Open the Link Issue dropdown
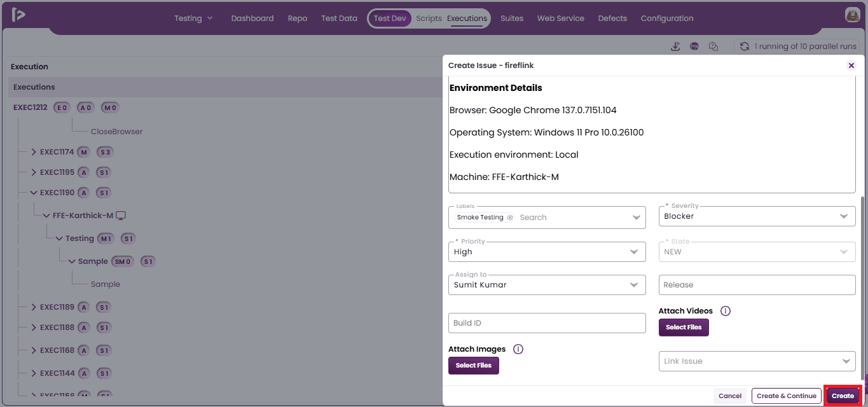868x407 pixels. click(x=757, y=361)
